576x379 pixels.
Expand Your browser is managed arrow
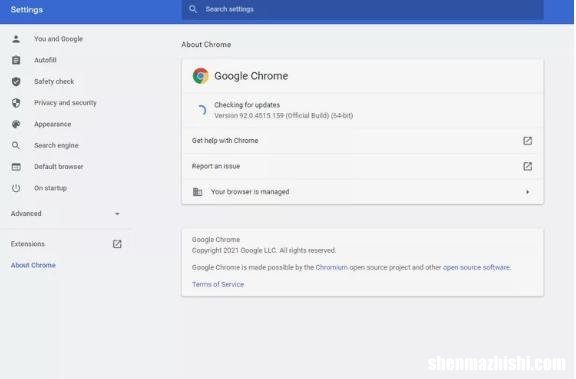pyautogui.click(x=528, y=192)
